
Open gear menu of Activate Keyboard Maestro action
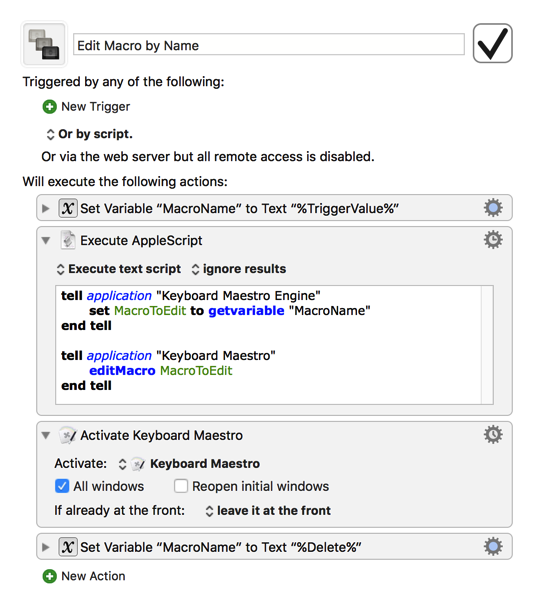[x=493, y=435]
